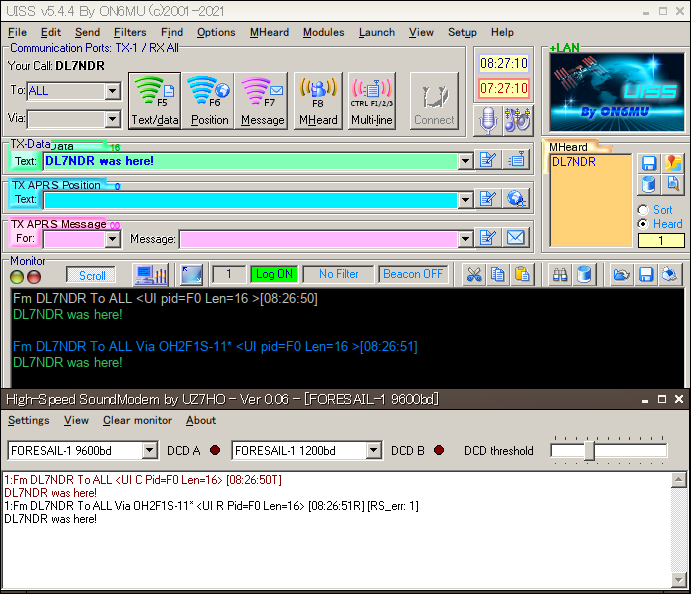
Task: Click the envelope icon in APRS Message row
Action: [x=516, y=238]
